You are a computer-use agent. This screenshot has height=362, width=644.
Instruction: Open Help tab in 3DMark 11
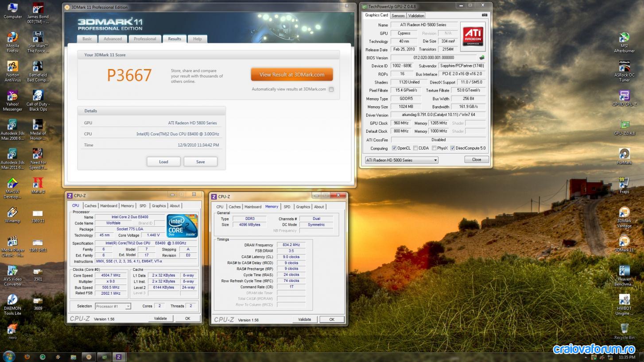[x=198, y=39]
